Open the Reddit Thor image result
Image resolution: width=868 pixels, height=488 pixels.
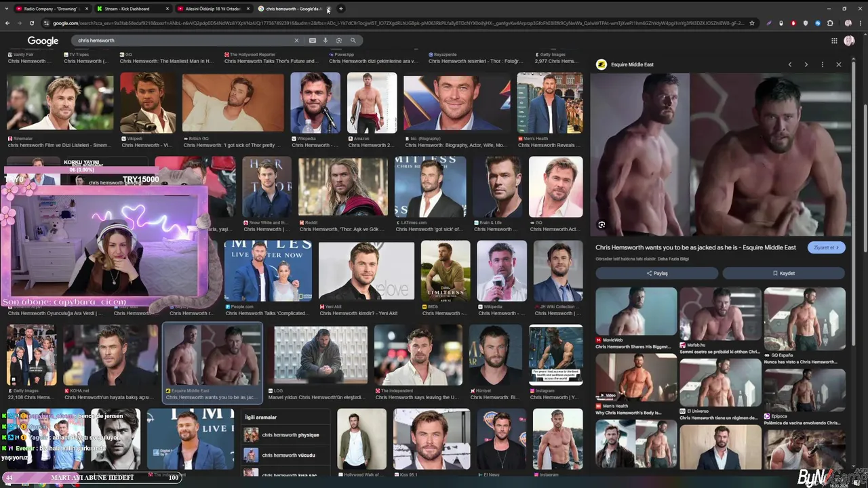pos(342,187)
